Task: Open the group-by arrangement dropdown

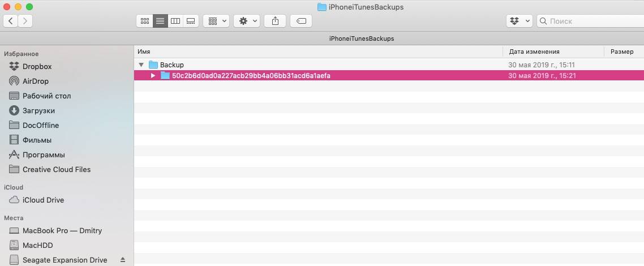Action: coord(216,21)
